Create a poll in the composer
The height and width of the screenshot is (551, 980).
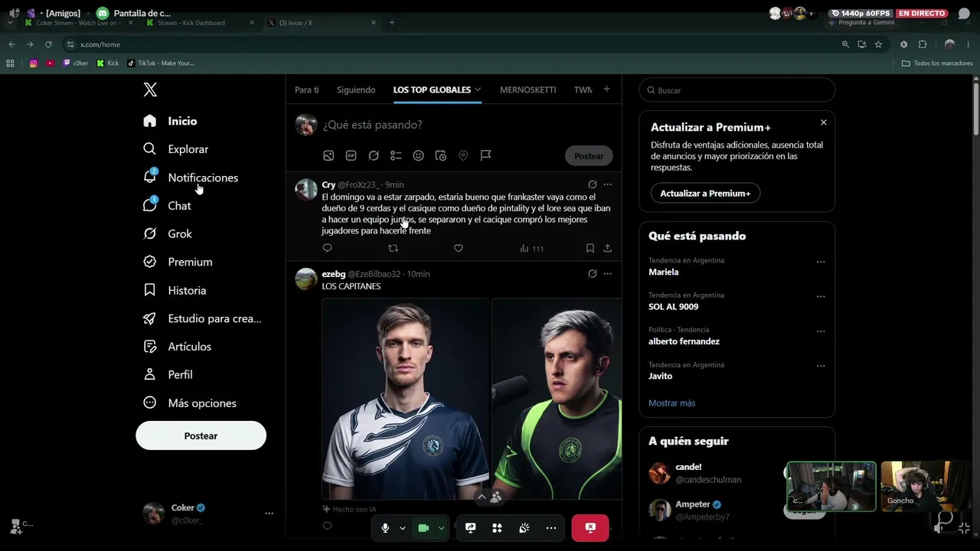tap(396, 155)
